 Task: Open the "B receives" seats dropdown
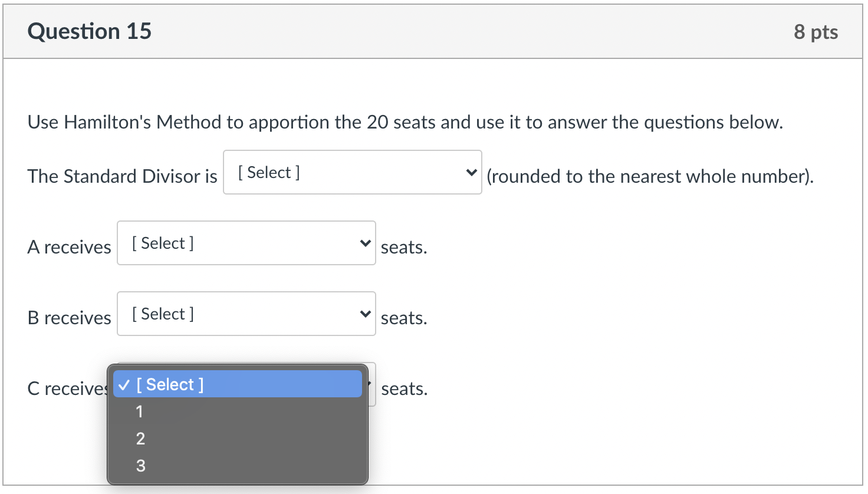click(246, 314)
